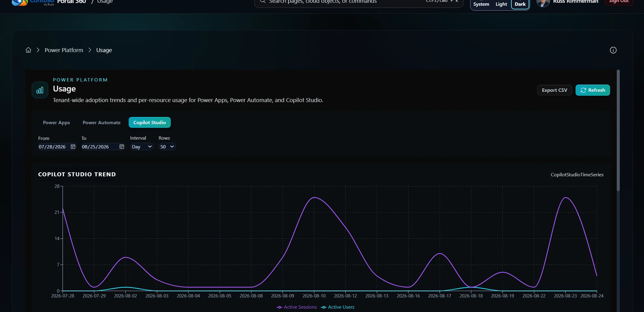
Task: Click the search magnifier icon
Action: 263,2
